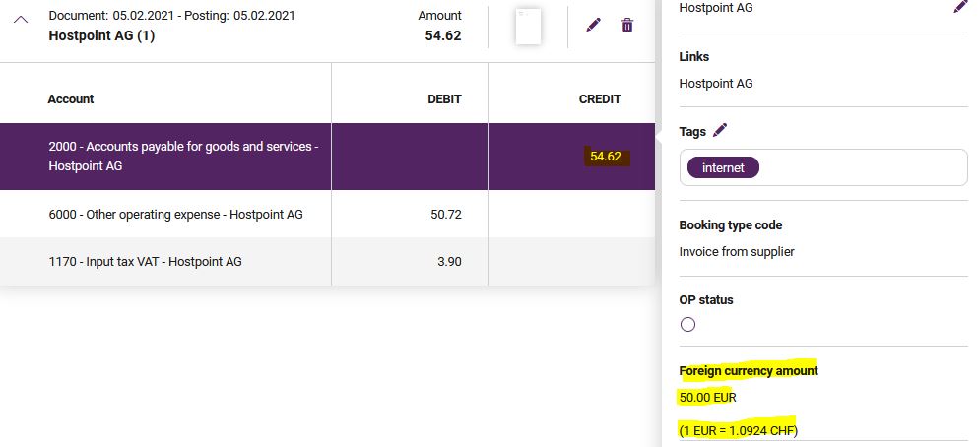The height and width of the screenshot is (447, 980).
Task: Edit tags with the pencil icon
Action: [x=720, y=130]
